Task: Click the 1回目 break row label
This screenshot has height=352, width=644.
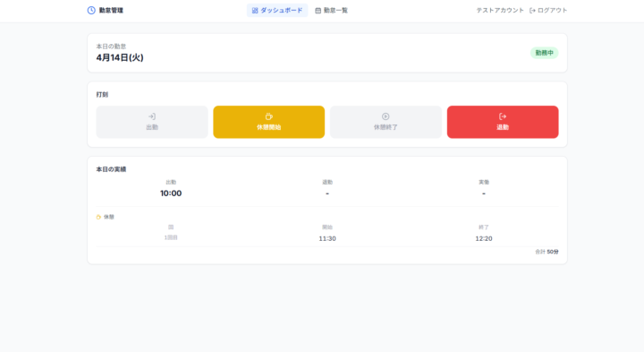Action: pyautogui.click(x=171, y=237)
